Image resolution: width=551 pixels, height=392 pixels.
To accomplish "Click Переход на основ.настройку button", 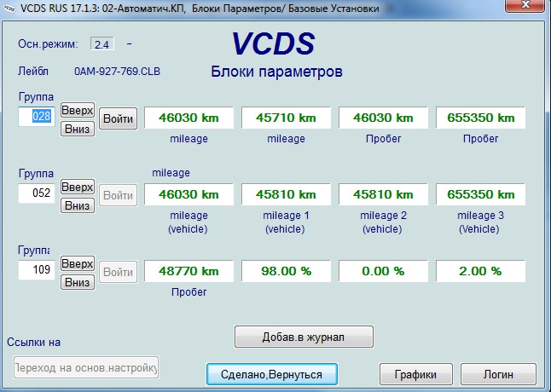I will click(86, 368).
